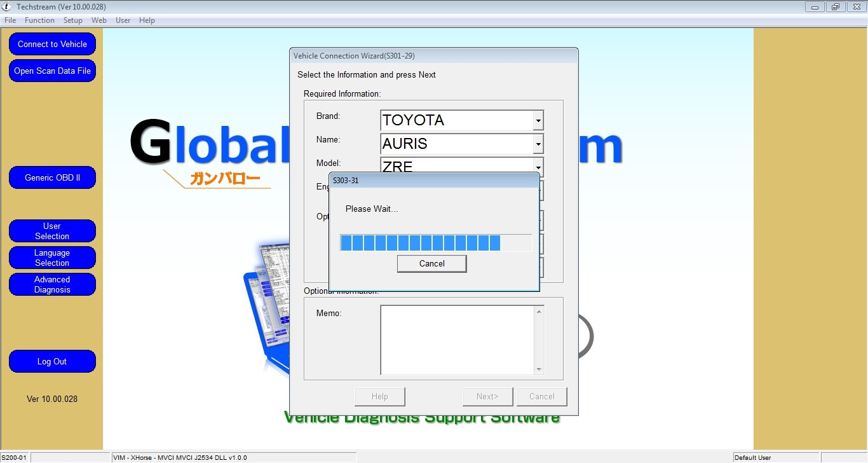
Task: Start Advanced Diagnosis
Action: click(x=52, y=284)
